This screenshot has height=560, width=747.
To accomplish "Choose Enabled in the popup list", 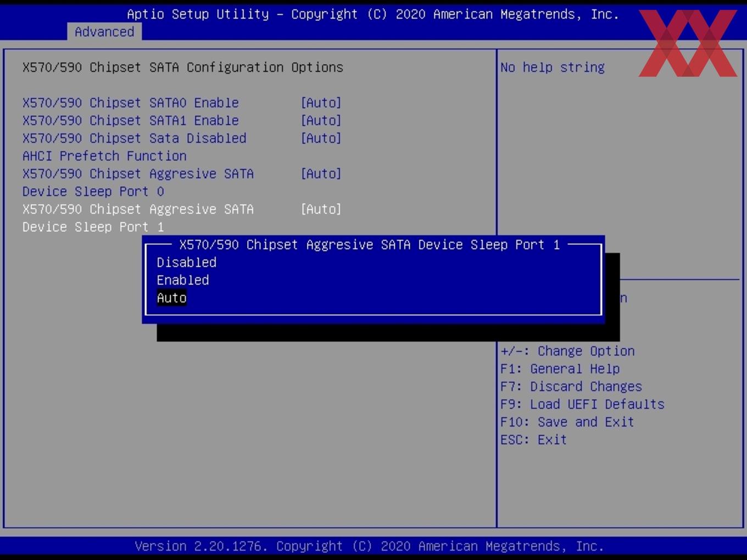I will click(x=182, y=280).
